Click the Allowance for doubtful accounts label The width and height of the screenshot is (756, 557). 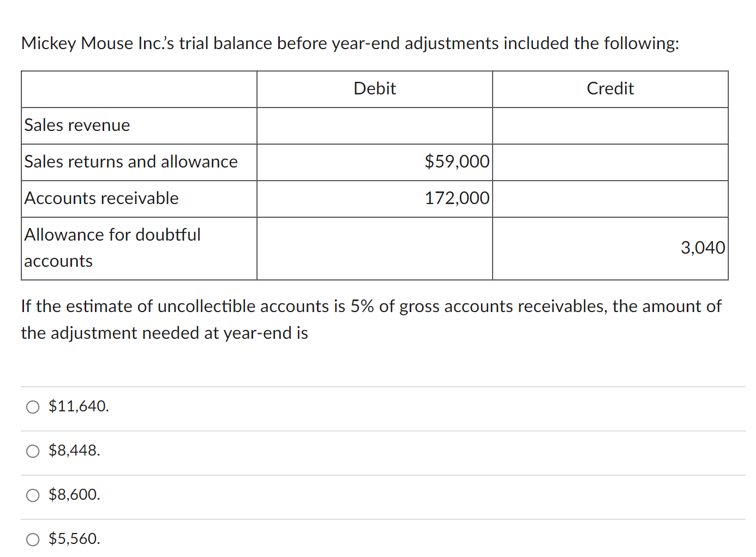[112, 248]
